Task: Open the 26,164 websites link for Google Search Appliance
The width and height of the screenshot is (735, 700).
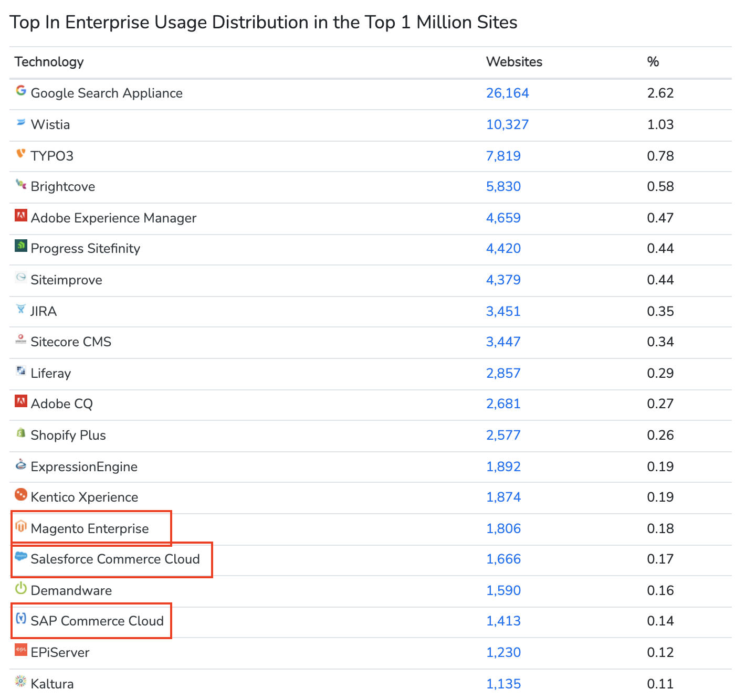Action: point(507,93)
